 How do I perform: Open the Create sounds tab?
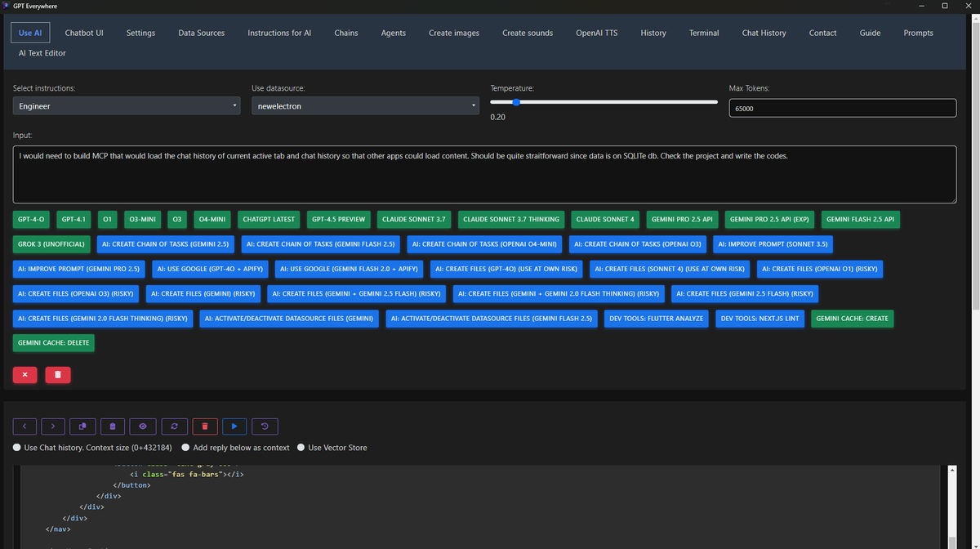tap(528, 33)
